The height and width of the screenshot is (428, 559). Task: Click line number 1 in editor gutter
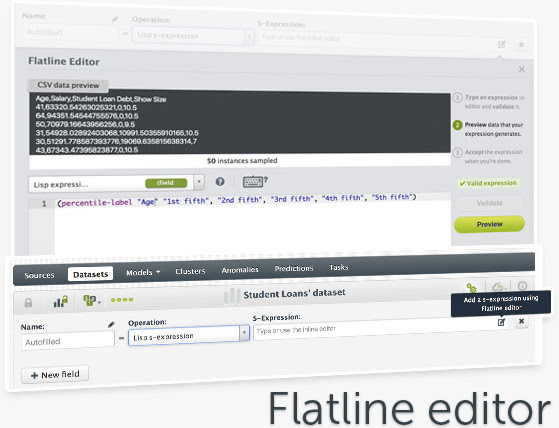(44, 203)
